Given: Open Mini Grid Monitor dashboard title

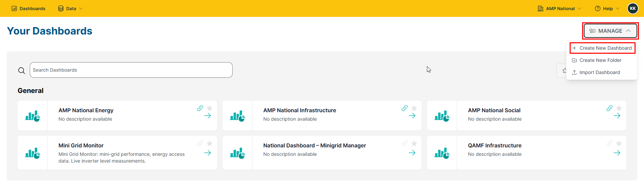Looking at the screenshot, I should point(81,145).
